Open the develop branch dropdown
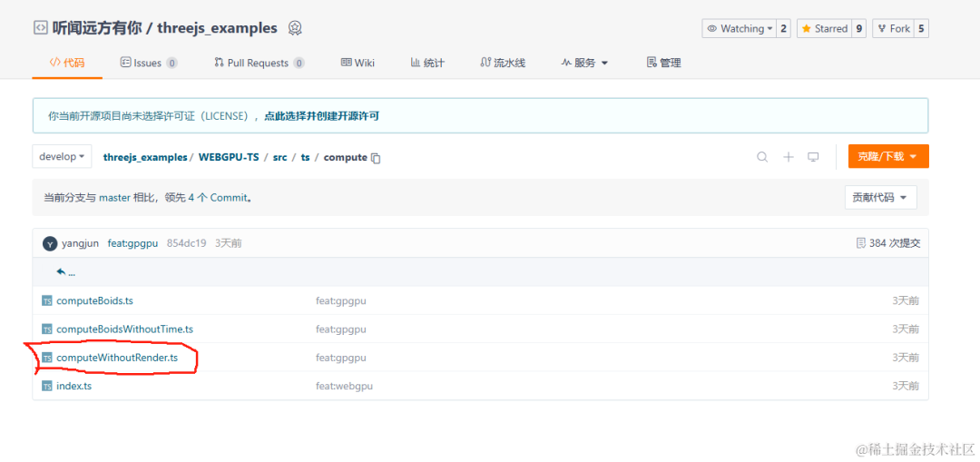This screenshot has height=462, width=980. click(x=62, y=156)
